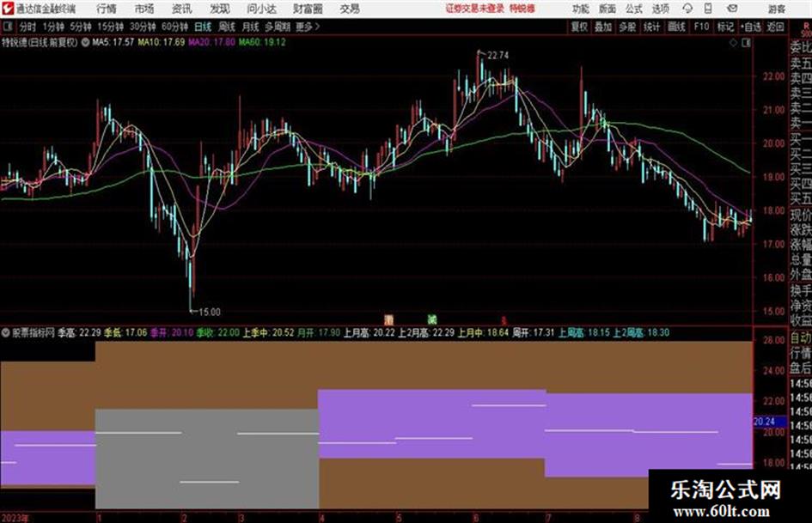
Task: Click the 月开: 17.90 indicator value
Action: [319, 332]
